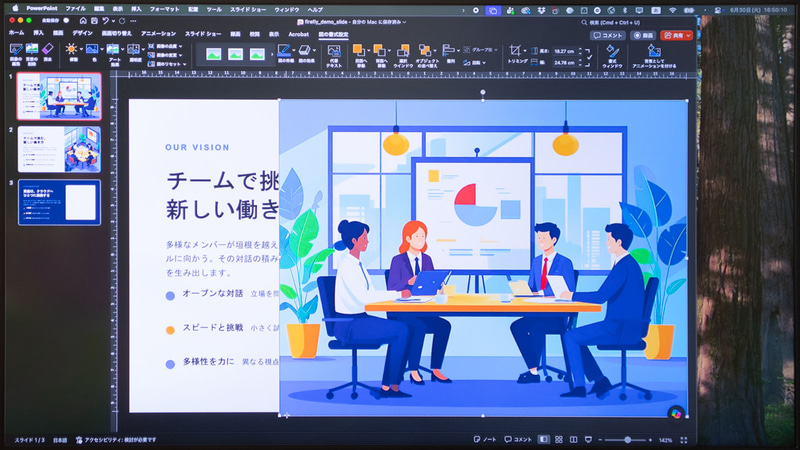Open the Artistic Effects (アート効果) icon
Viewport: 800px width, 450px height.
coord(113,49)
